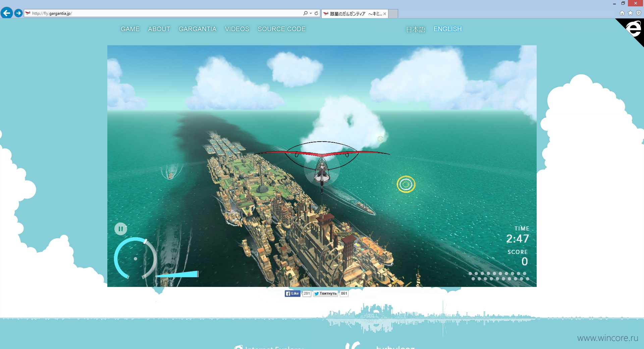Click the address bar search magnifier icon
This screenshot has width=644, height=349.
pyautogui.click(x=305, y=13)
